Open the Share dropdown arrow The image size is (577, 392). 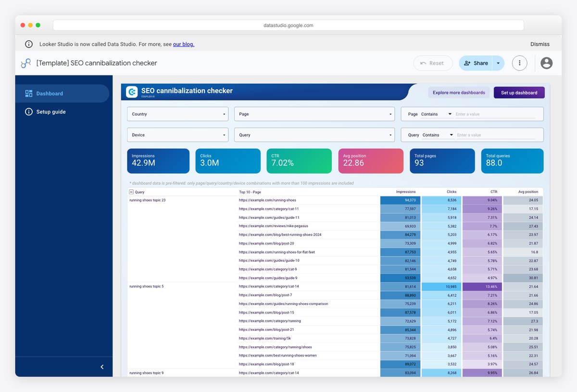coord(498,63)
